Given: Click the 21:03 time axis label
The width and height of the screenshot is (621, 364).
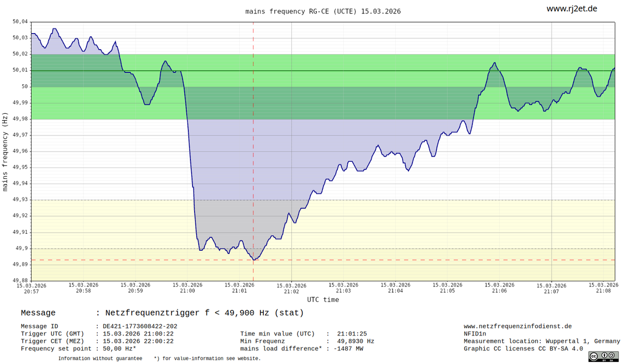Looking at the screenshot, I should (x=344, y=287).
